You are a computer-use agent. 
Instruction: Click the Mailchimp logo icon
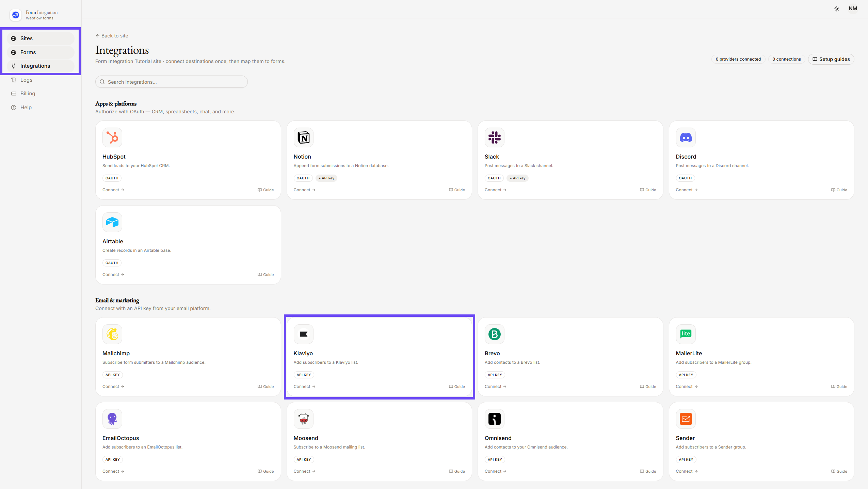pos(112,334)
